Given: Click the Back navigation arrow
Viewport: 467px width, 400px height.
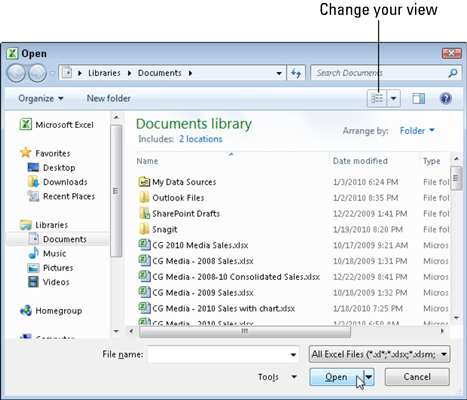Looking at the screenshot, I should (16, 73).
